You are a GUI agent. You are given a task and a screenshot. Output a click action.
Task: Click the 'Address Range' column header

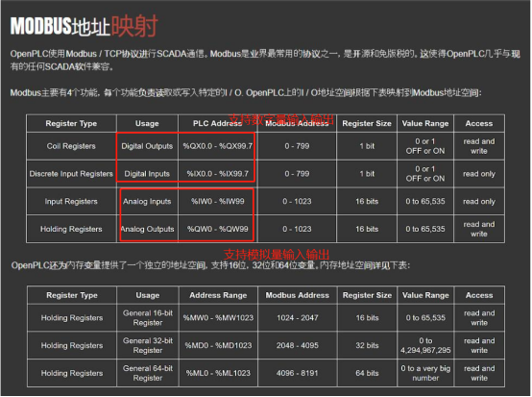point(218,295)
